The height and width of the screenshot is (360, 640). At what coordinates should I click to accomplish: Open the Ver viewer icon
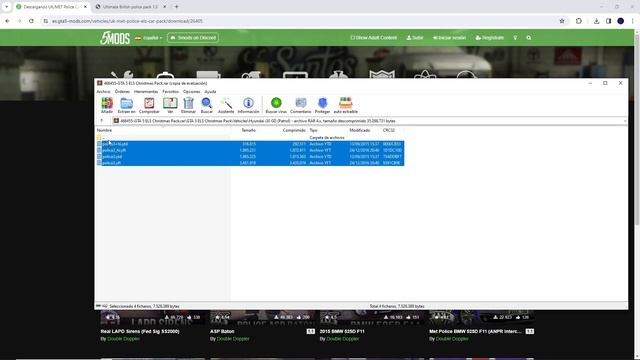point(170,105)
